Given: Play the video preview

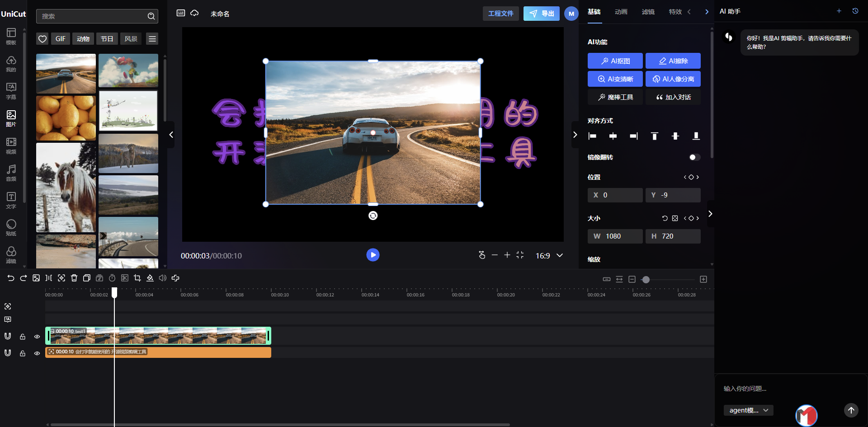Looking at the screenshot, I should (x=373, y=255).
